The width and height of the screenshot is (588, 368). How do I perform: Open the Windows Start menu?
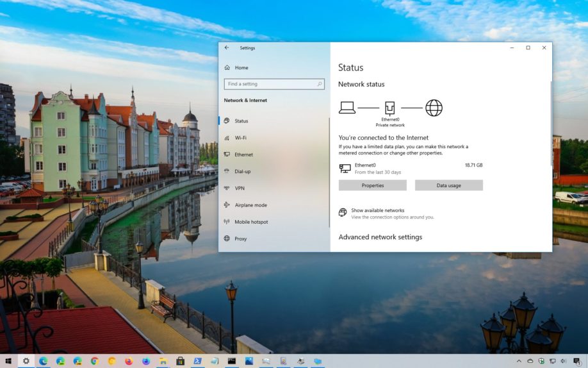click(8, 361)
